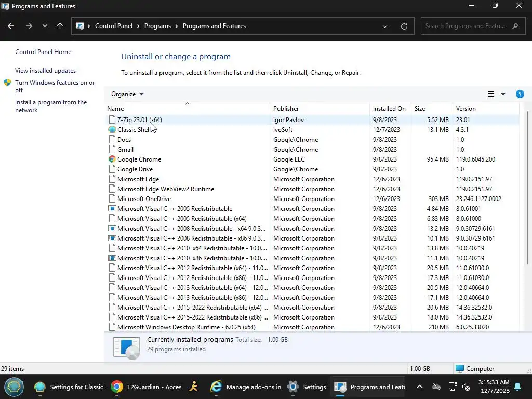Screen dimensions: 532x399
Task: Click the Control Panel icon in address bar
Action: coord(80,26)
